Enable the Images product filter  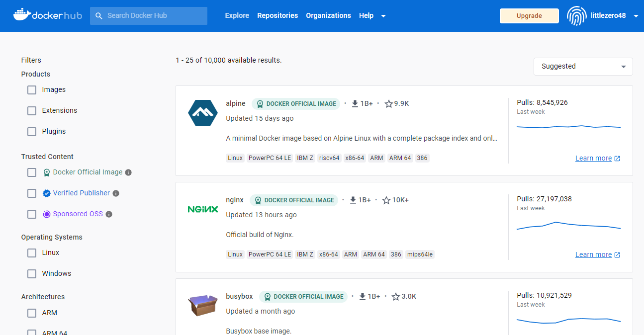[32, 90]
